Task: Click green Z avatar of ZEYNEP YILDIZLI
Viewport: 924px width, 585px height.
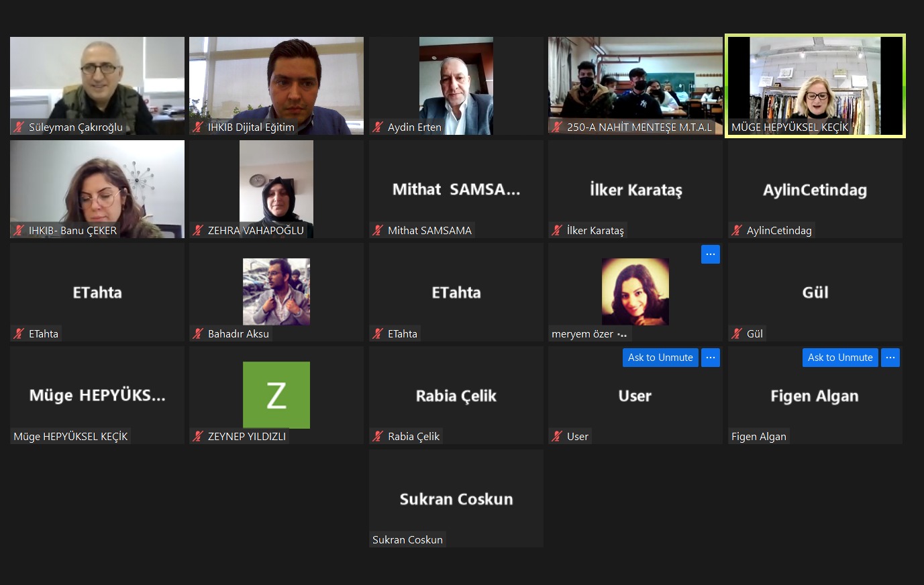Action: click(276, 395)
